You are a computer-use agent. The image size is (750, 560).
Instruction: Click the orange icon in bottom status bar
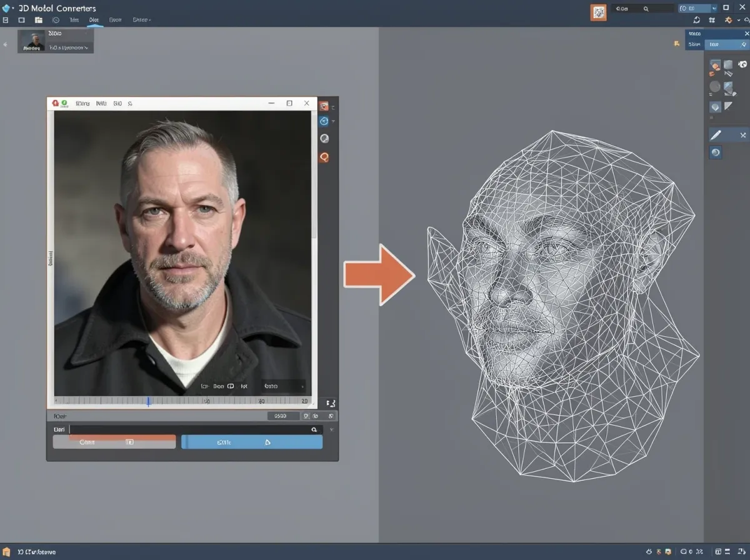[6, 552]
